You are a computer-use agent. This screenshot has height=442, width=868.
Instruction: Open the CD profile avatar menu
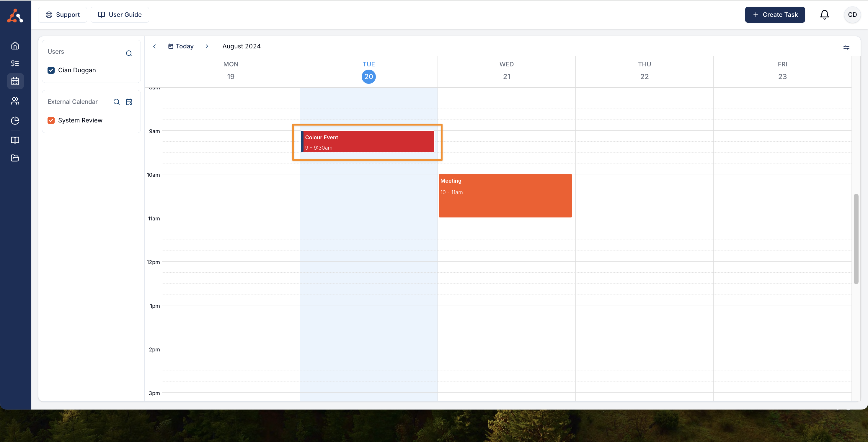click(x=852, y=15)
